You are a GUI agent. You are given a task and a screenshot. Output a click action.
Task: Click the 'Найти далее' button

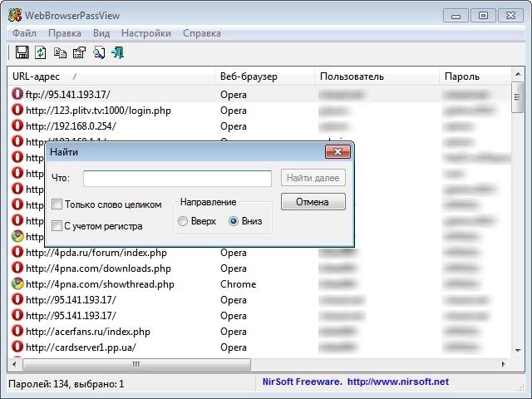[313, 178]
